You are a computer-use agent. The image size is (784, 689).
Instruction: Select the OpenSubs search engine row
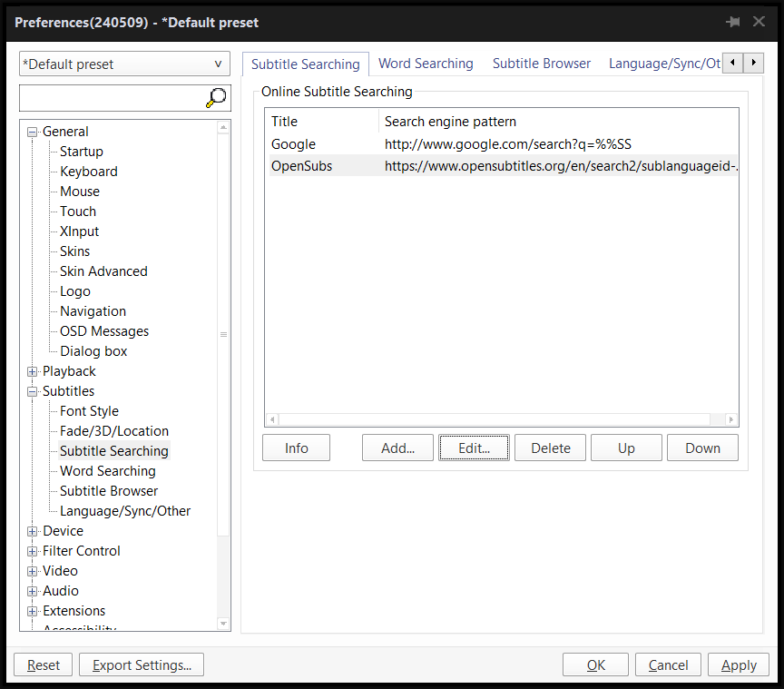(x=504, y=166)
